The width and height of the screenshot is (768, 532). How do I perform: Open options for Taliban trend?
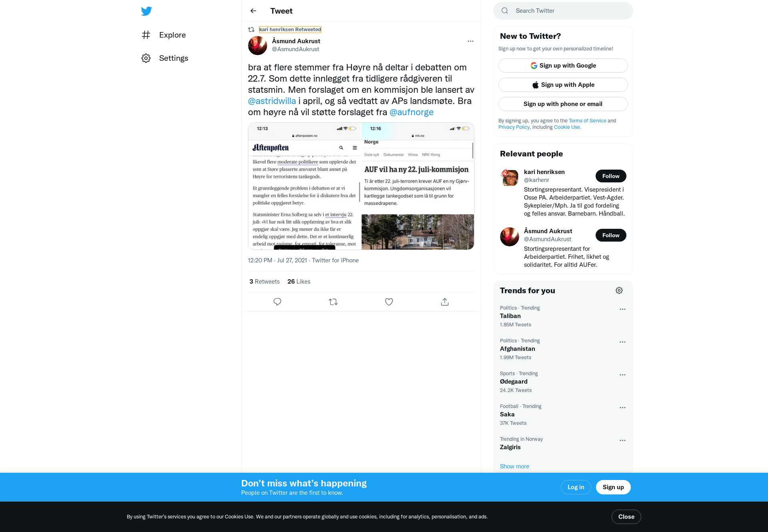tap(622, 309)
